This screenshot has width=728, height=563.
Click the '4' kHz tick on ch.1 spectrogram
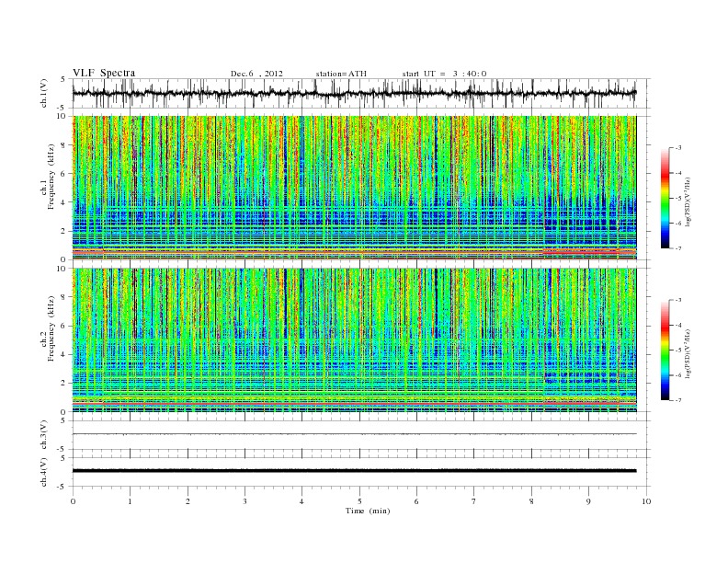[64, 202]
